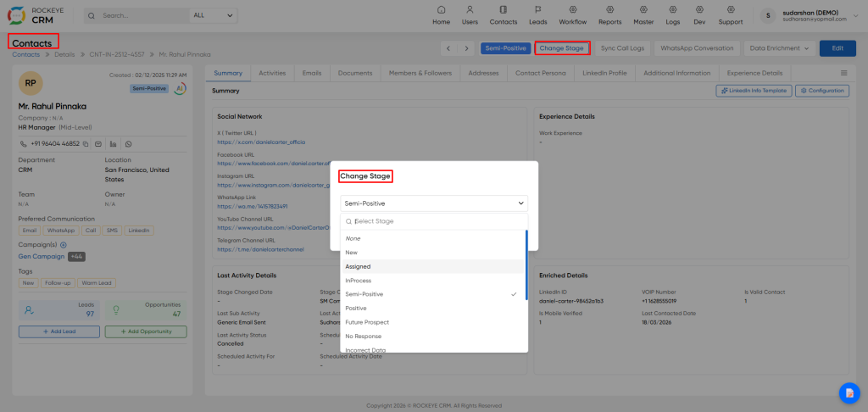The height and width of the screenshot is (412, 868).
Task: Open the Configuration button
Action: 822,91
